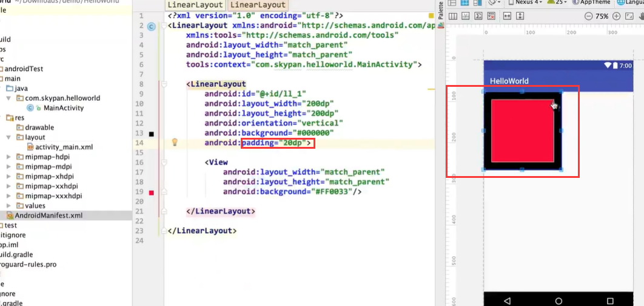Open AndroidManifest.xml file

45,215
